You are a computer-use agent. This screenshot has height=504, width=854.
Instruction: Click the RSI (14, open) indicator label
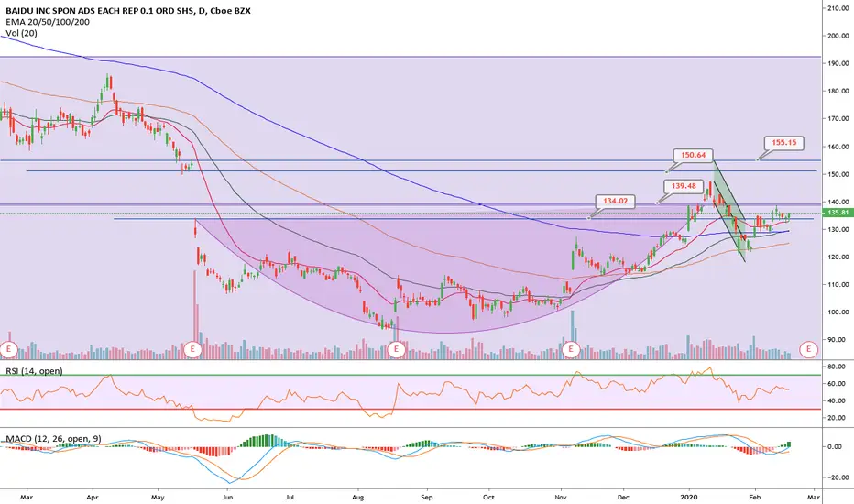coord(34,371)
